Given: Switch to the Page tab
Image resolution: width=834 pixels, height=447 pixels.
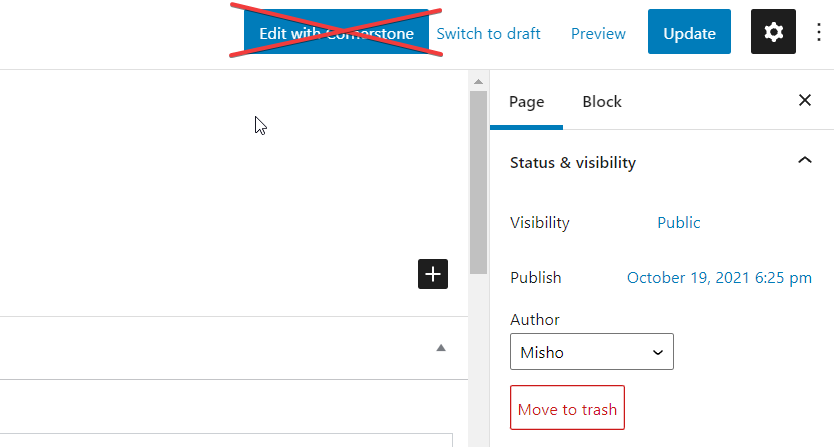Looking at the screenshot, I should coord(526,101).
